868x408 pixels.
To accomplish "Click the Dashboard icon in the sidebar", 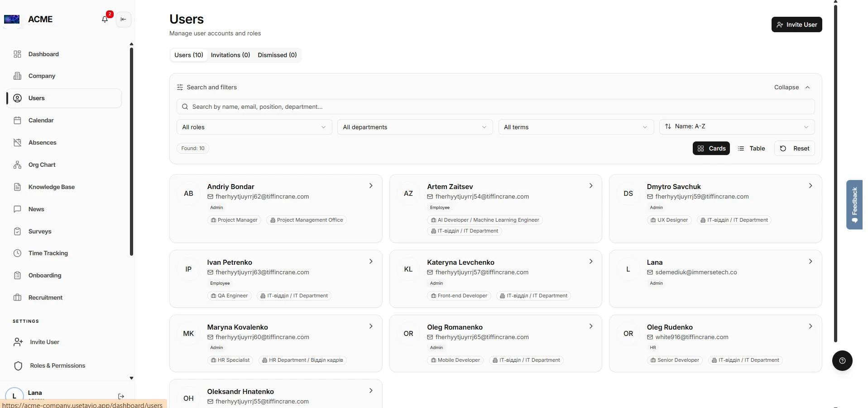I will pyautogui.click(x=17, y=54).
